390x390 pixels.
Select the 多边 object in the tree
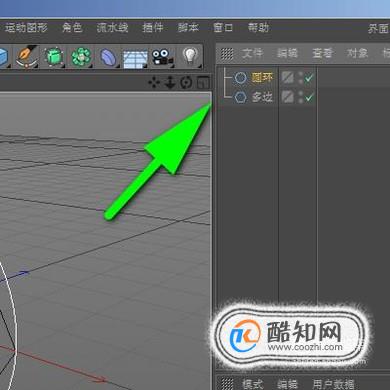coord(262,97)
